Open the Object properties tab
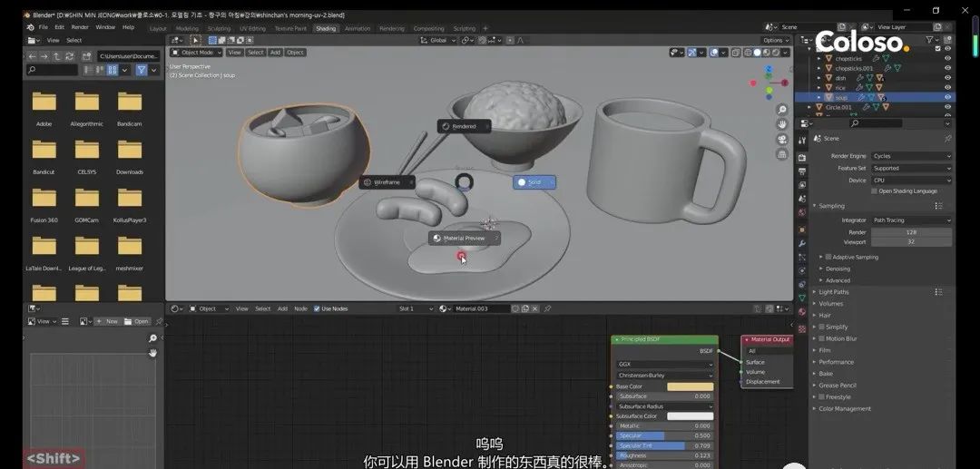Screen dimensions: 980x469 tap(802, 230)
